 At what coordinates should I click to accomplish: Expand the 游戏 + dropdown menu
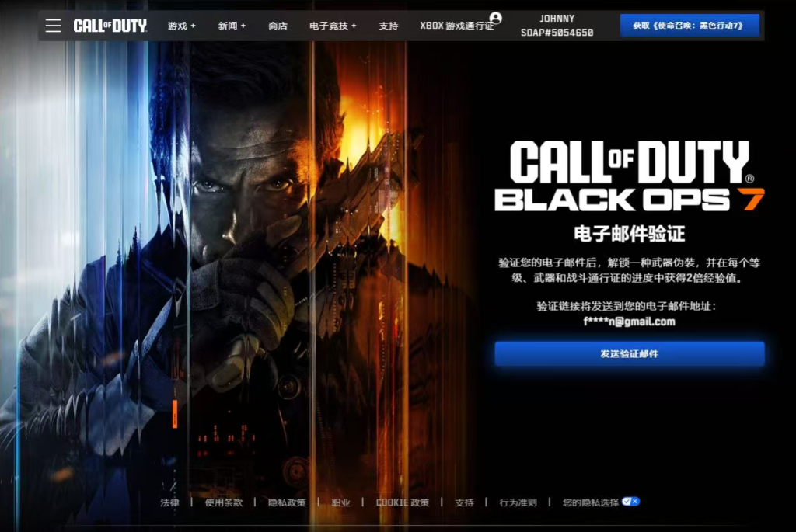pyautogui.click(x=182, y=26)
